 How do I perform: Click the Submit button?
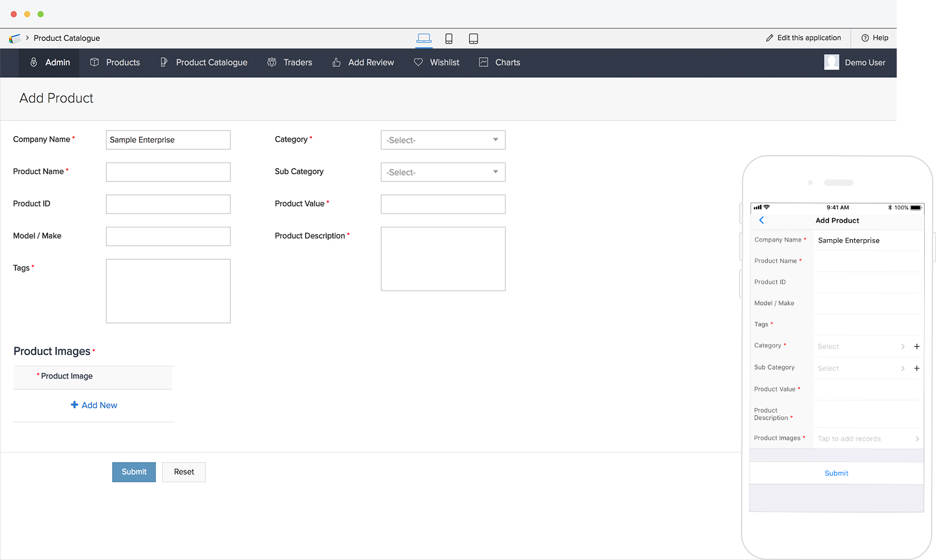(134, 472)
